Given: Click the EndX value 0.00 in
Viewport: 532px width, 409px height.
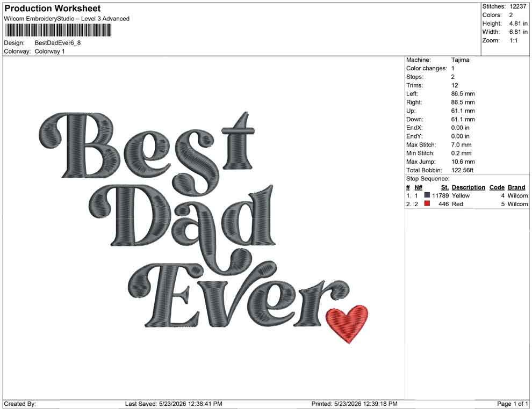Looking at the screenshot, I should (x=461, y=128).
